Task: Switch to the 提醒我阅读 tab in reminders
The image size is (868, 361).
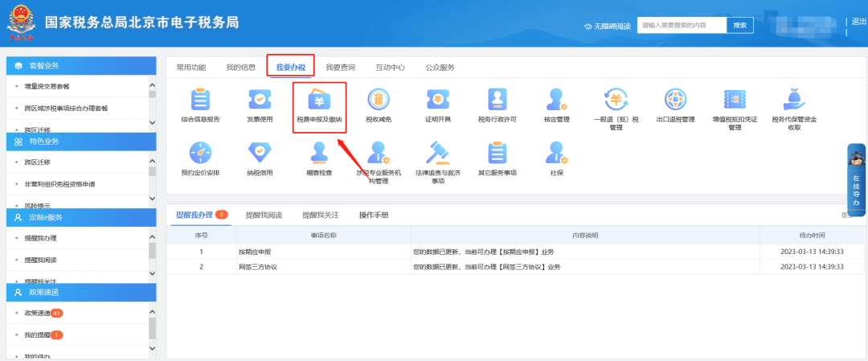Action: (264, 215)
